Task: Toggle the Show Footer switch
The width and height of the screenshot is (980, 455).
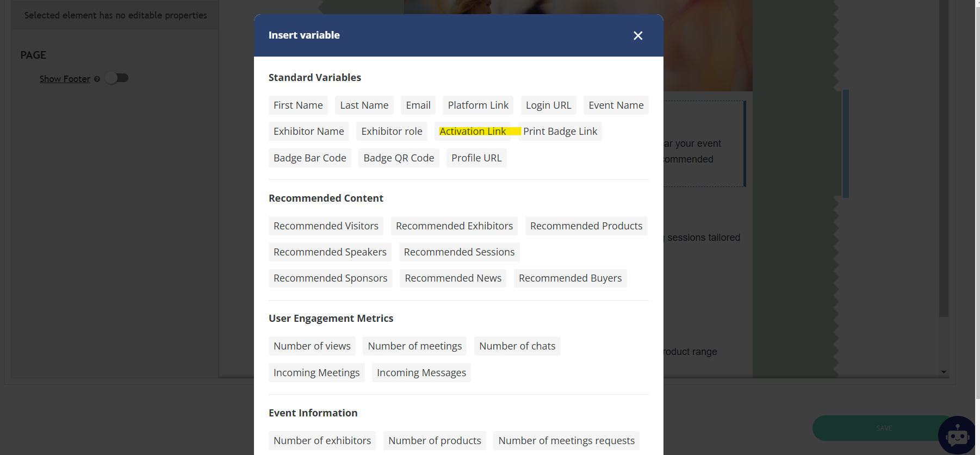Action: pyautogui.click(x=117, y=78)
